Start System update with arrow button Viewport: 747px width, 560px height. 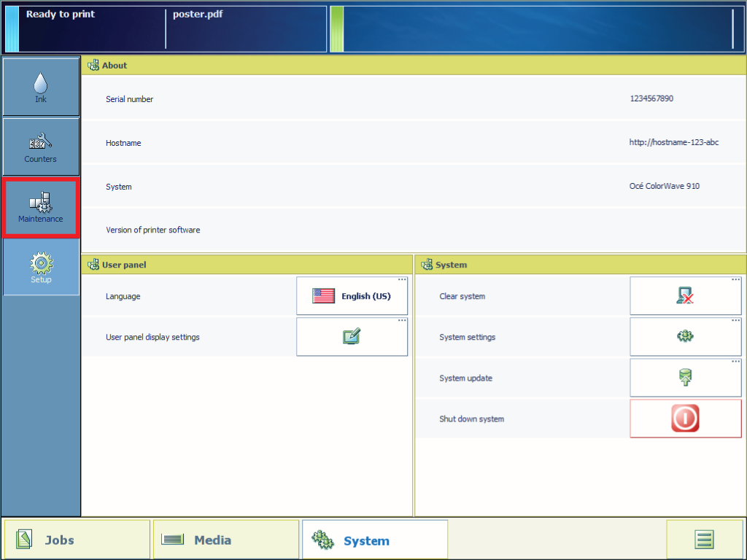point(686,378)
